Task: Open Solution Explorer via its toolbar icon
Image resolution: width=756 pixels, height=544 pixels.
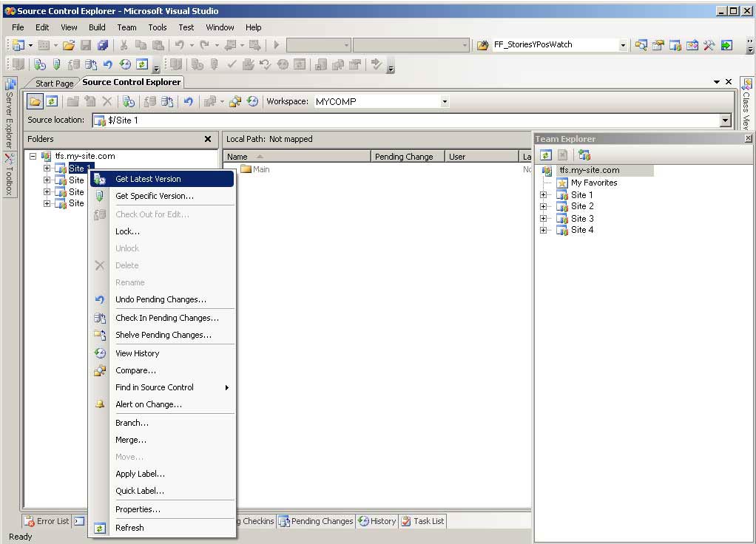Action: click(x=641, y=45)
